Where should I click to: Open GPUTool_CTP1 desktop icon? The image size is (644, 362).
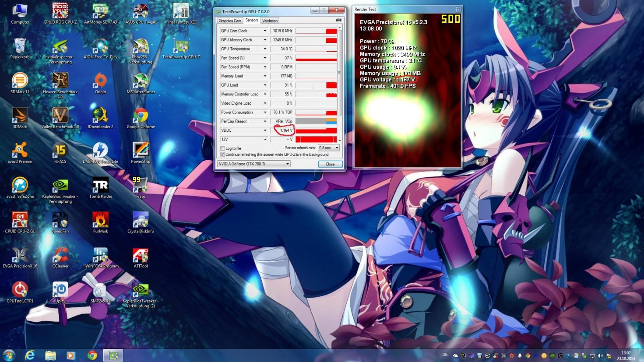[20, 292]
